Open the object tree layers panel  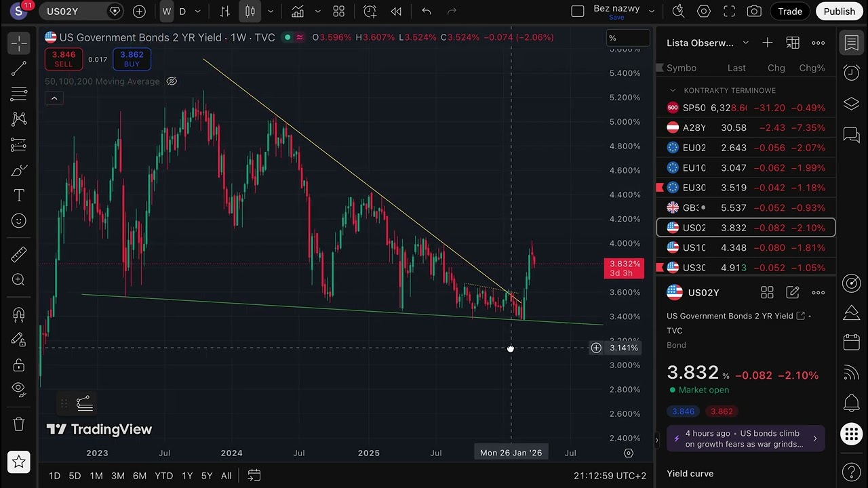[x=852, y=104]
